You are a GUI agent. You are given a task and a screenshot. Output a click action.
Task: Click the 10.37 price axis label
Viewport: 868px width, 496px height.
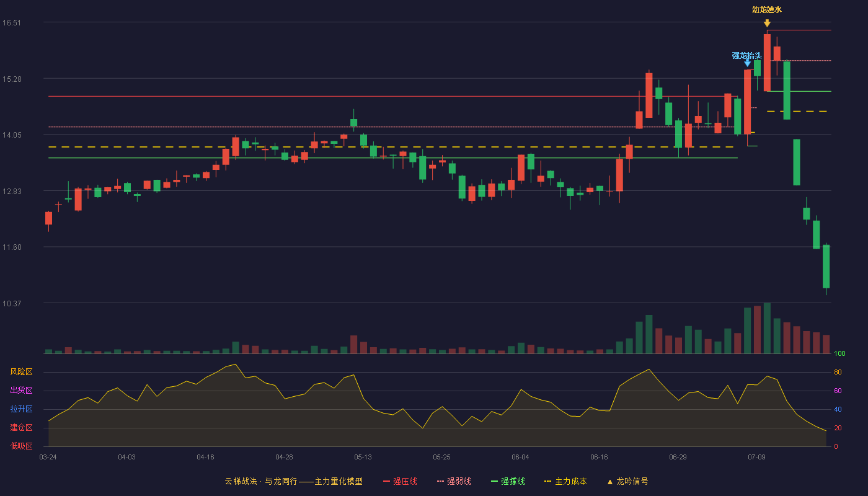point(11,303)
